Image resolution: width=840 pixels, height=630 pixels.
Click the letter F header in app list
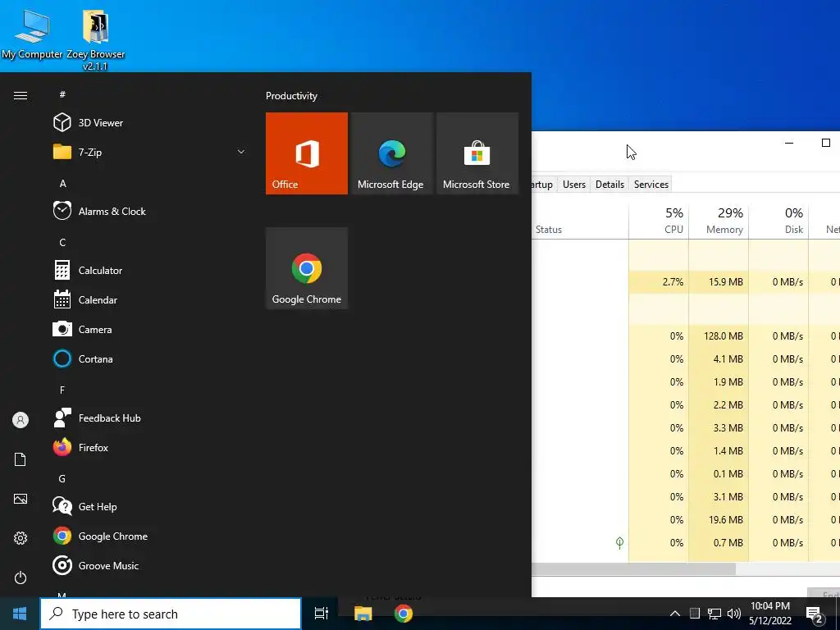tap(62, 390)
